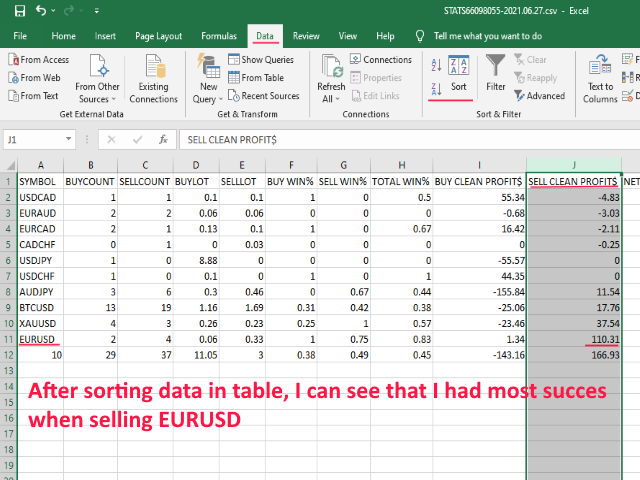
Task: Click the cell with value 166.93
Action: (574, 355)
